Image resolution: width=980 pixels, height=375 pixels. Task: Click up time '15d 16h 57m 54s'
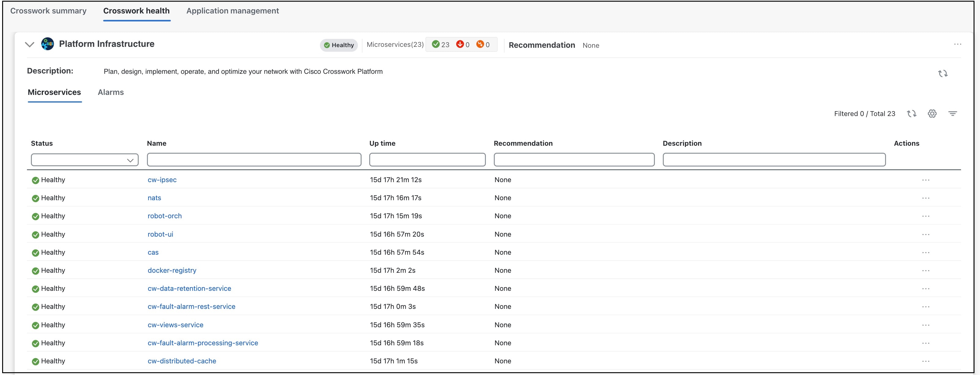(x=397, y=253)
